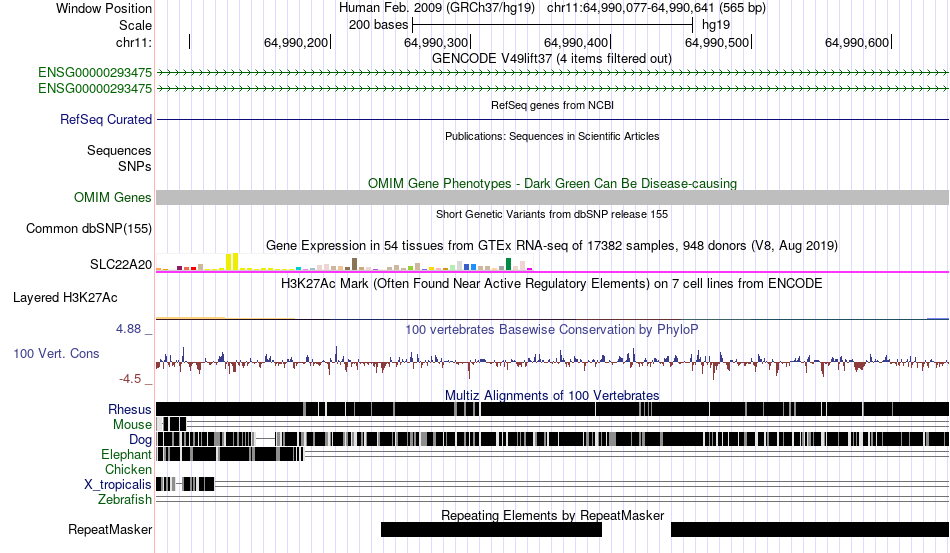Screen dimensions: 950x553
Task: Select the Dog alignment row label
Action: click(x=140, y=440)
